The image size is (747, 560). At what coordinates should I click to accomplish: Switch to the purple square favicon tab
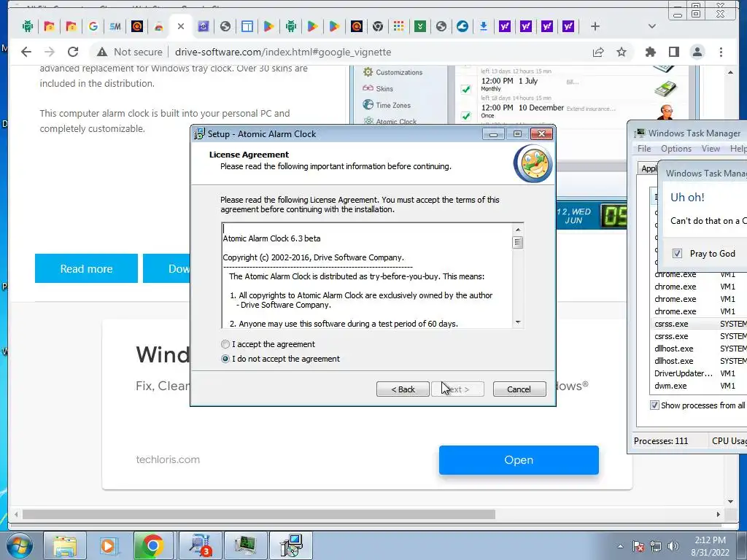(x=204, y=27)
